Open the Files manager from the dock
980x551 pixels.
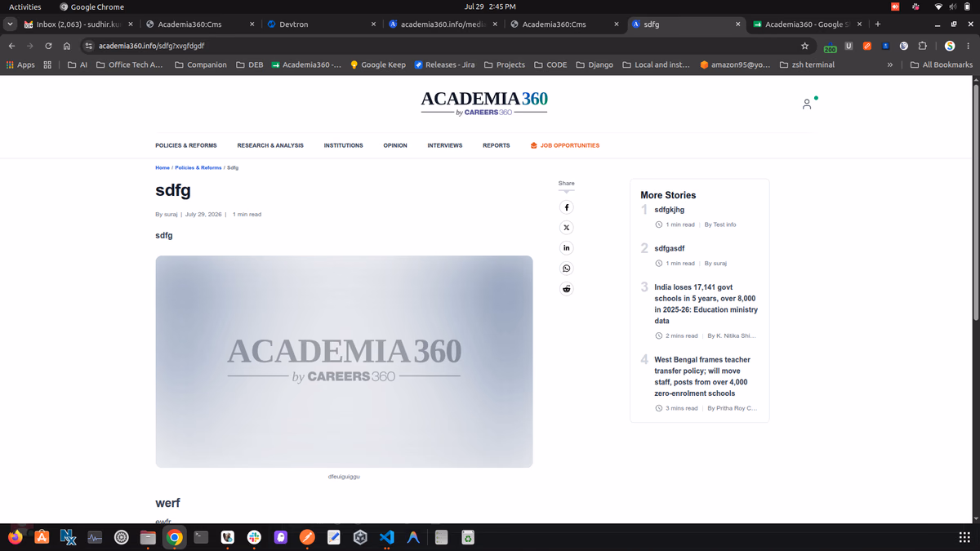coord(148,537)
